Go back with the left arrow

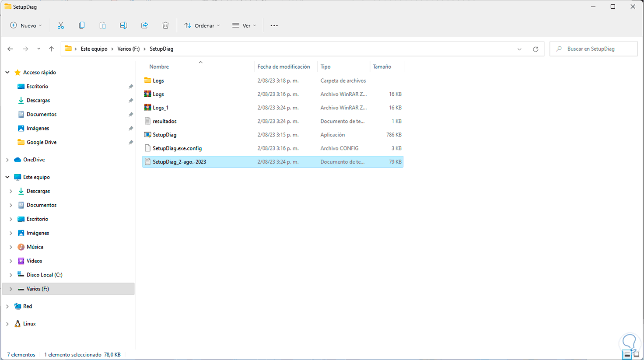click(10, 49)
